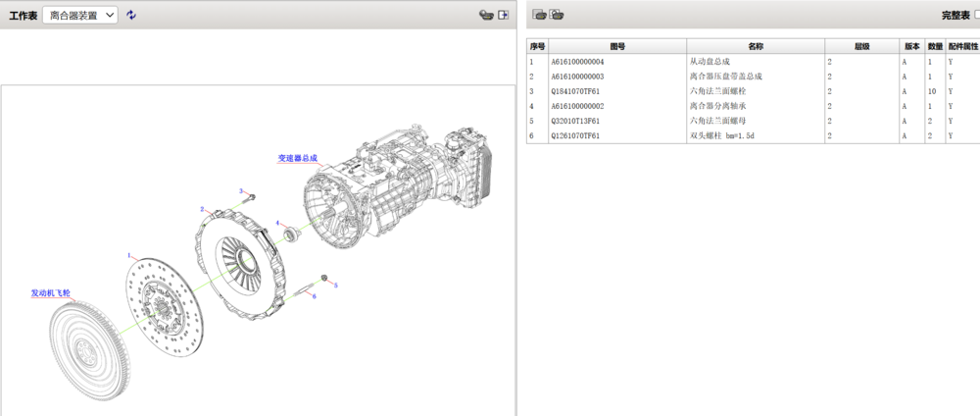Select the 离合器压盘带盖总成 table row
980x416 pixels.
point(725,76)
